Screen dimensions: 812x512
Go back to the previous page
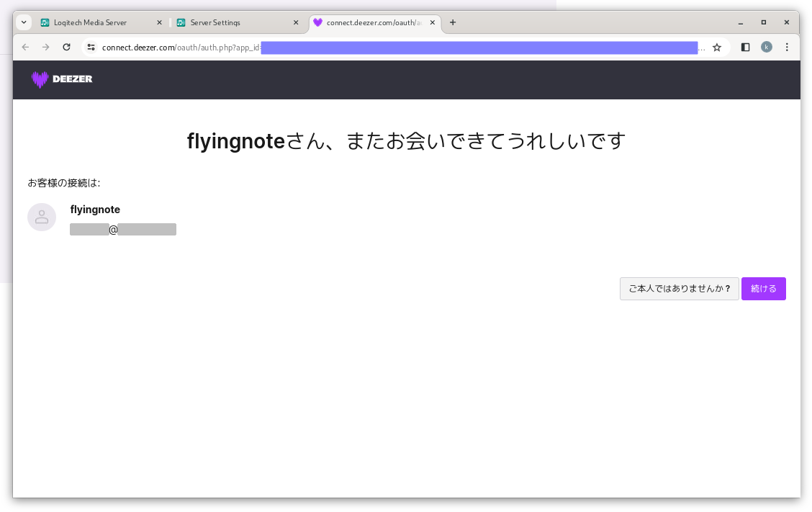25,47
